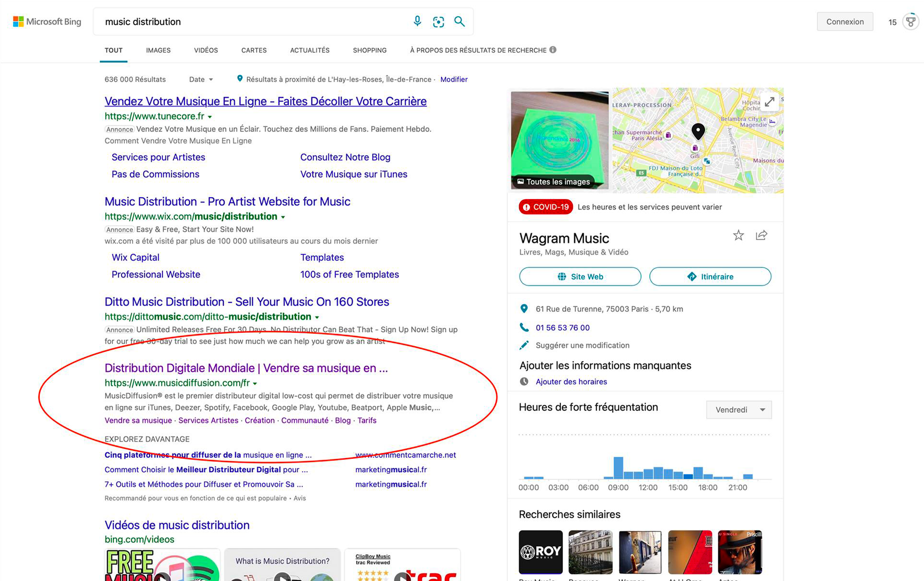924x581 pixels.
Task: Click the microphone voice search icon
Action: tap(417, 21)
